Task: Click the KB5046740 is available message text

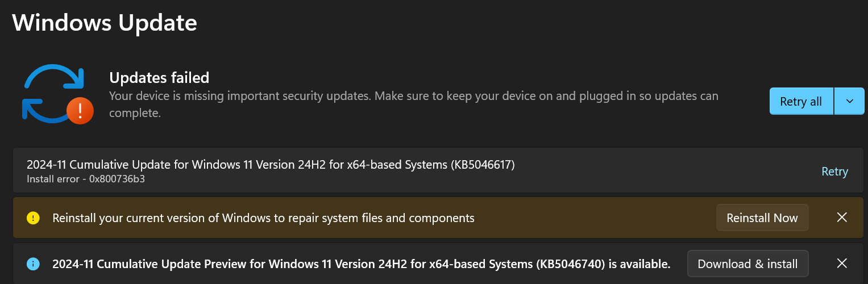Action: [x=362, y=264]
